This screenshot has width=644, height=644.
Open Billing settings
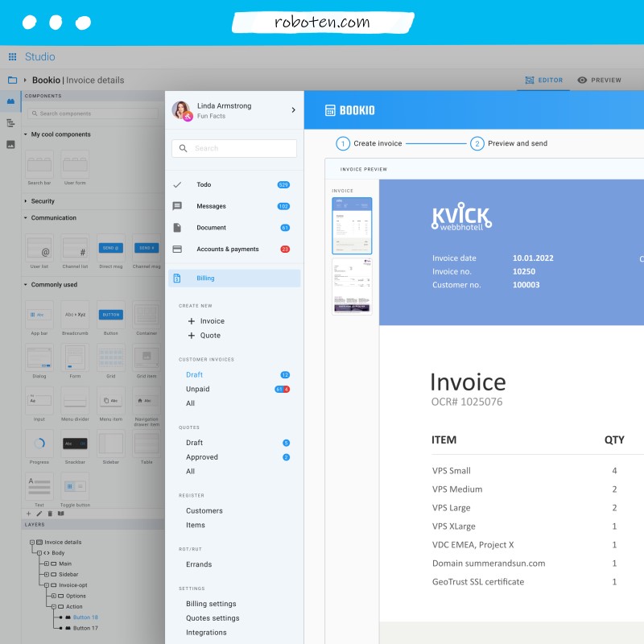[211, 604]
